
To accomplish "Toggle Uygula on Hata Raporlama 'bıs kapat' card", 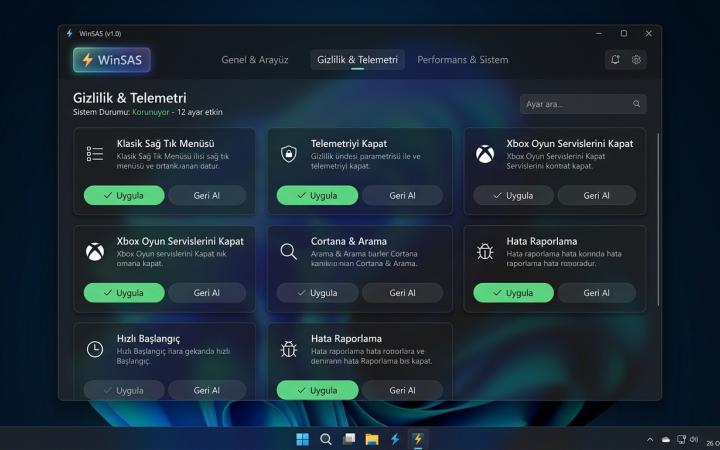I will click(317, 390).
